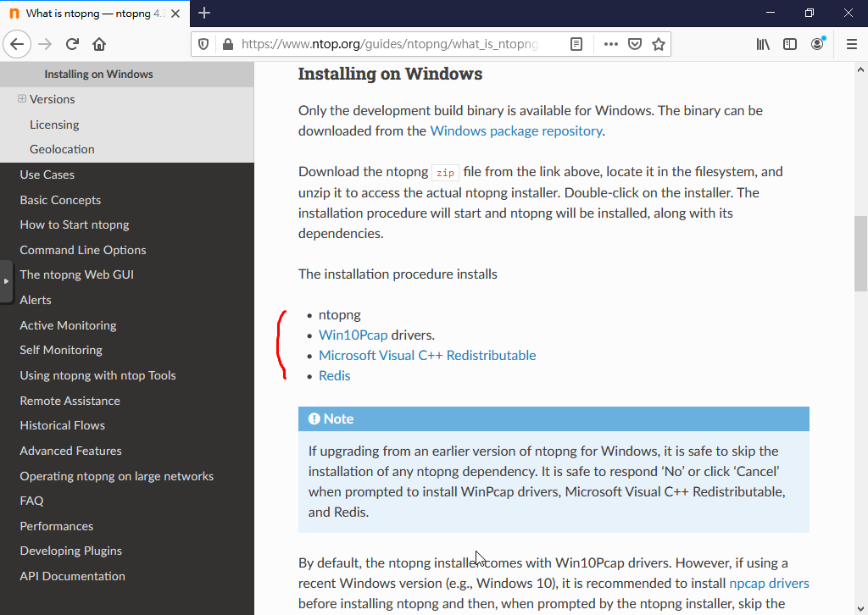Bookmark this page with the star
This screenshot has width=868, height=615.
658,44
